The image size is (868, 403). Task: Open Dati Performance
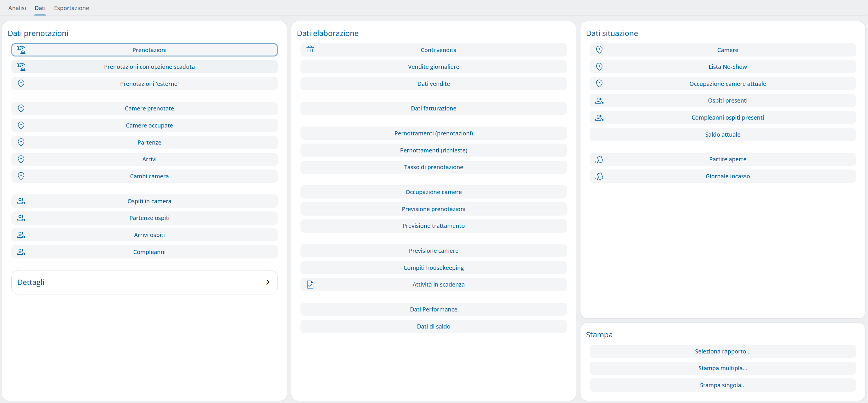(x=433, y=309)
